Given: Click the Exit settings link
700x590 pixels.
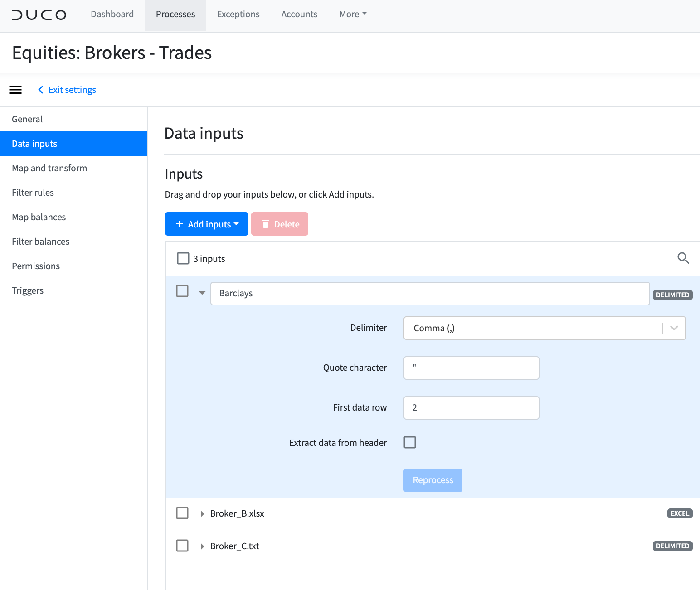Looking at the screenshot, I should (x=67, y=90).
